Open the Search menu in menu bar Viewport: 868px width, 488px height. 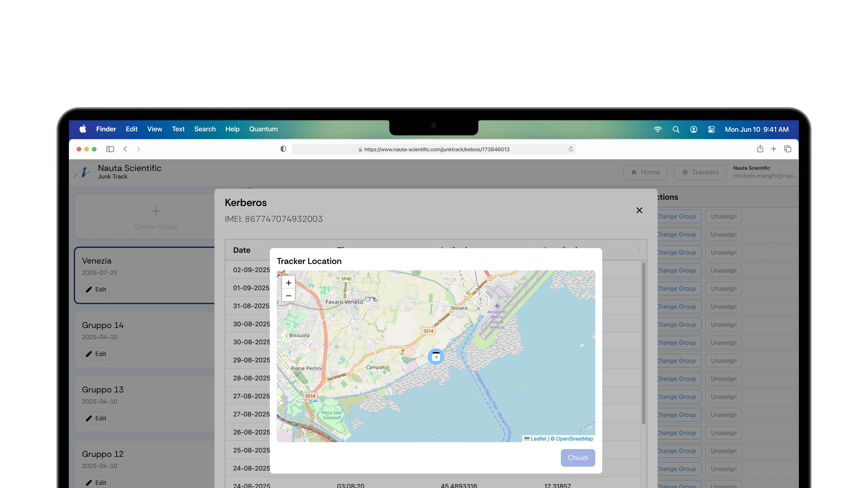[205, 129]
